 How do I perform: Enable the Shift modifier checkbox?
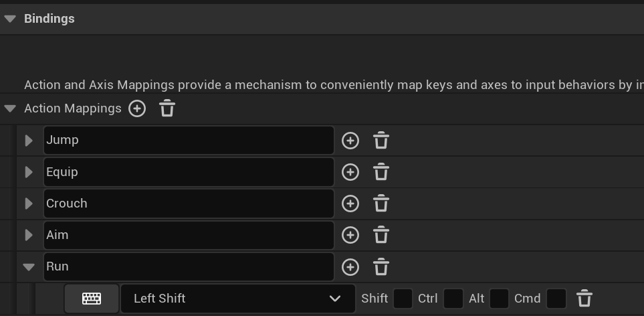(403, 299)
